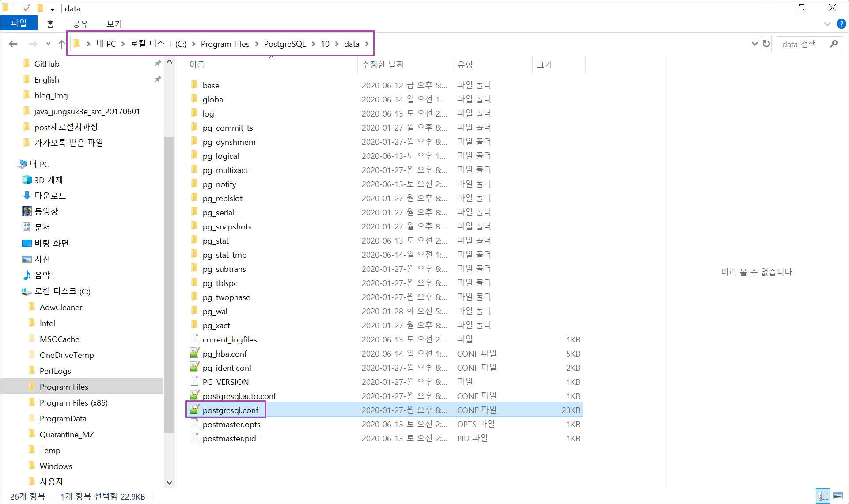The image size is (849, 504).
Task: Click Properties quick access toolbar icon
Action: (26, 8)
